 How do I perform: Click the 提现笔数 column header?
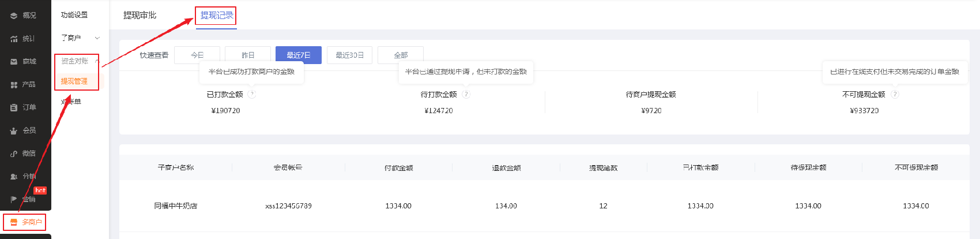603,167
